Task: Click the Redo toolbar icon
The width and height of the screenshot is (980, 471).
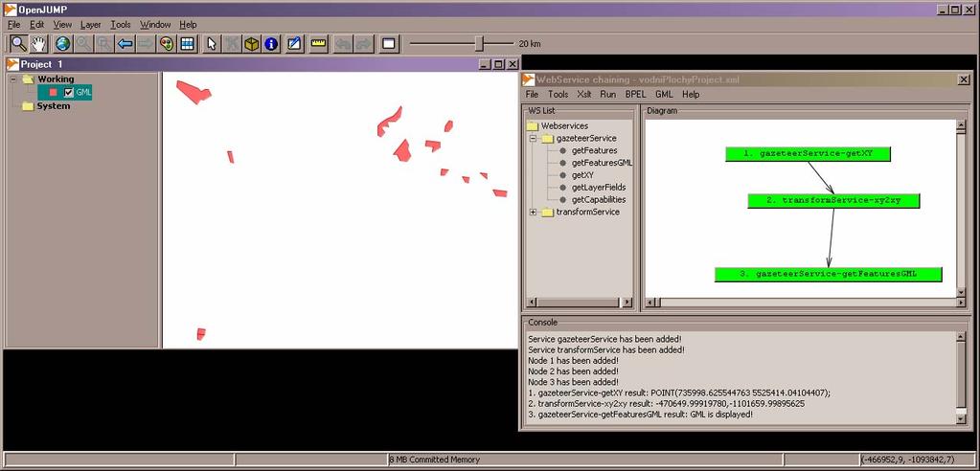Action: coord(364,44)
